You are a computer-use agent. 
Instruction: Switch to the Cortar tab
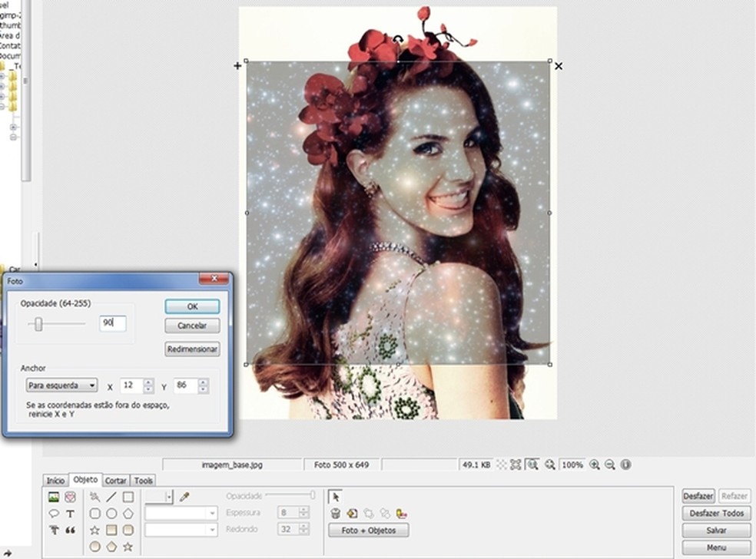click(x=116, y=480)
